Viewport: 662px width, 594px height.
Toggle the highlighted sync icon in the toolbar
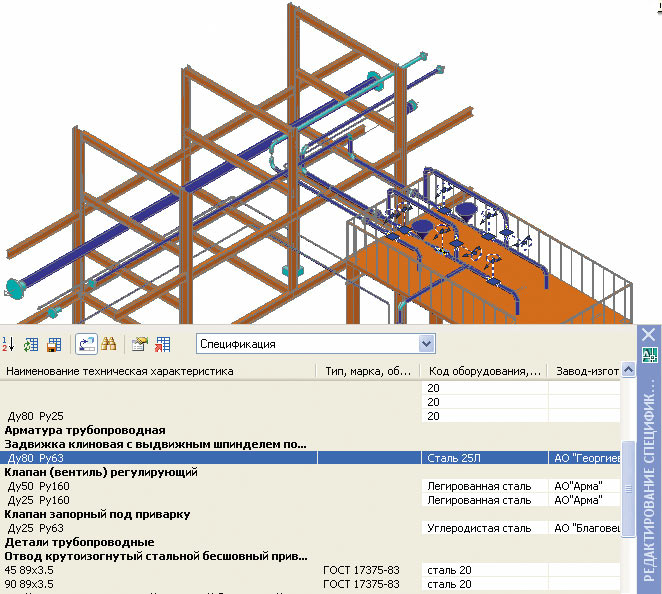click(x=86, y=344)
